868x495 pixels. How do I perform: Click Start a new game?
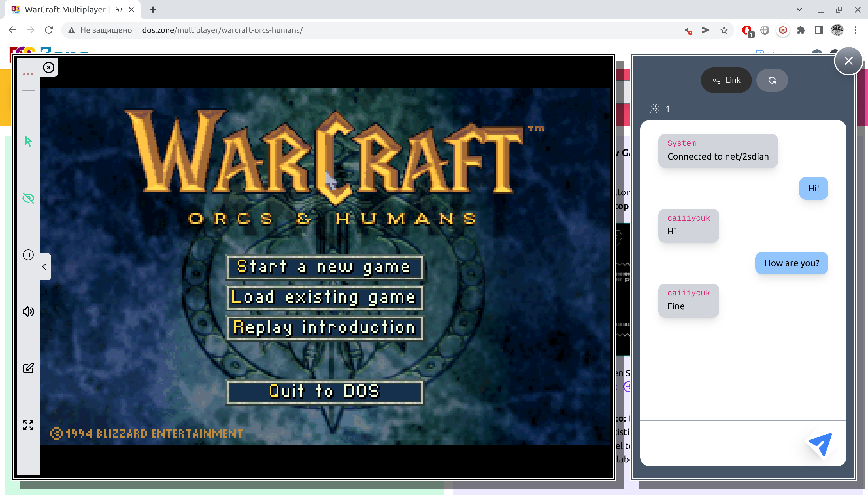tap(324, 267)
